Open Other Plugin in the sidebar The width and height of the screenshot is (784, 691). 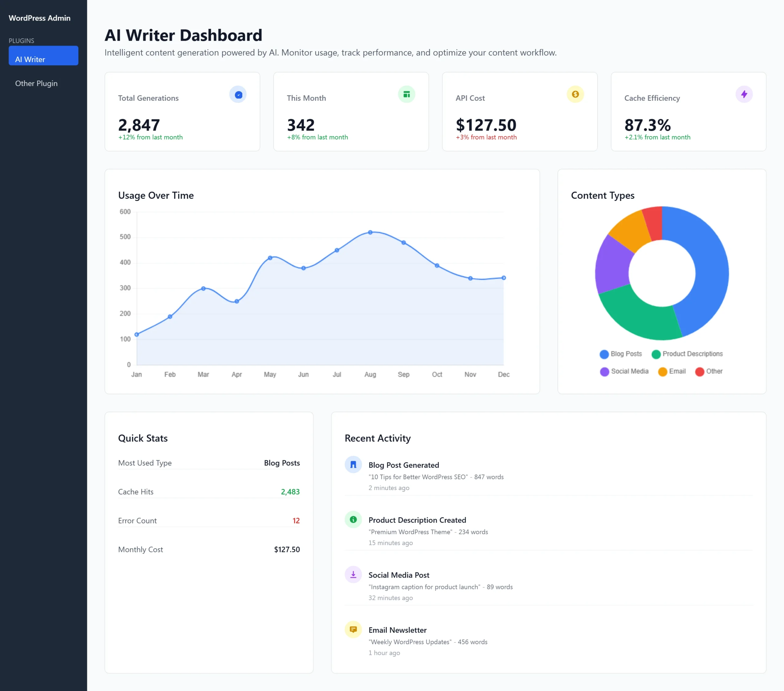coord(36,83)
